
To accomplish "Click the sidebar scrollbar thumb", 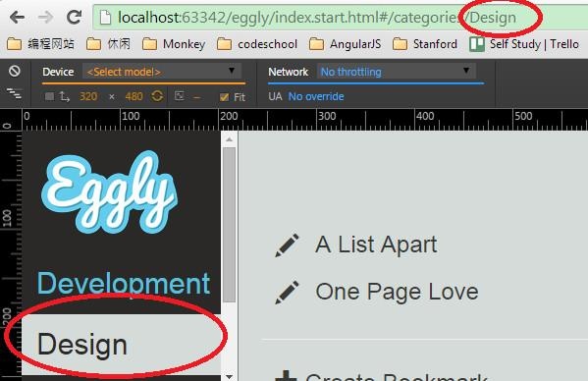I will (230, 225).
